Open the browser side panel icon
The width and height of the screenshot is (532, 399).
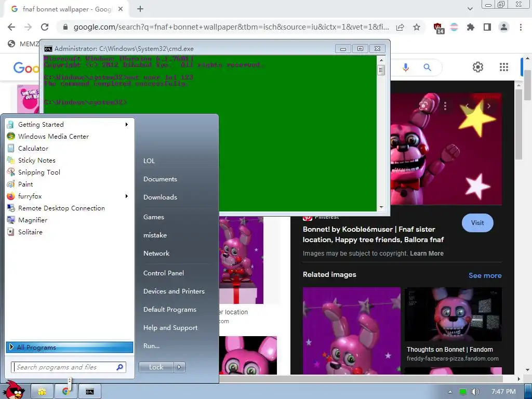(x=487, y=27)
